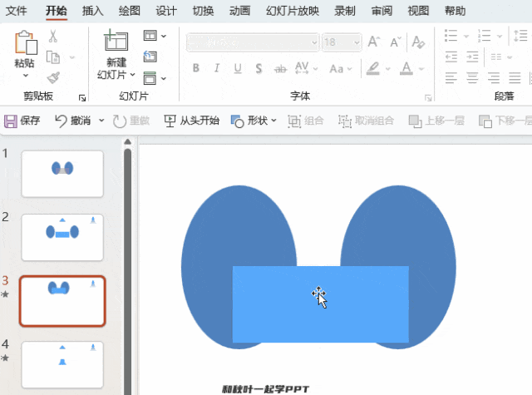Viewport: 532px width, 395px height.
Task: Click the line spacing icon
Action: pyautogui.click(x=520, y=36)
